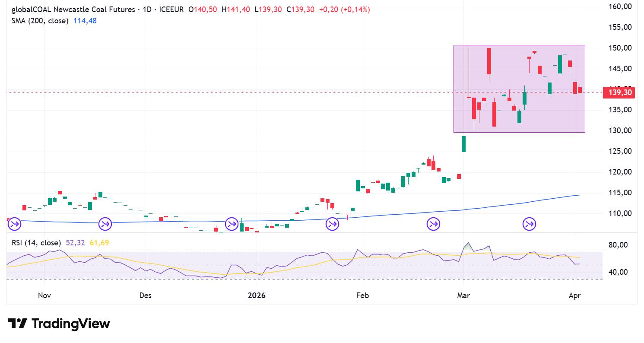Click the RSI average value 61,69
This screenshot has height=343, width=644.
[99, 243]
